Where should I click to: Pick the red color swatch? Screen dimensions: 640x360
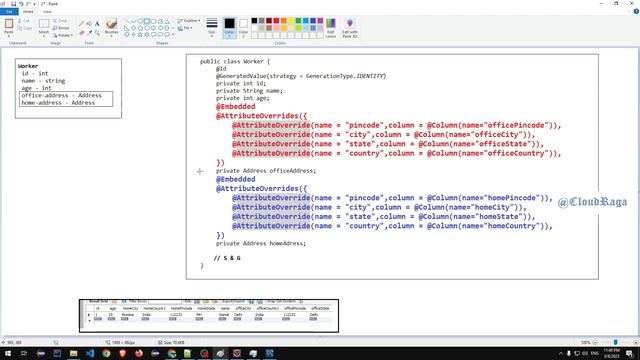[276, 20]
